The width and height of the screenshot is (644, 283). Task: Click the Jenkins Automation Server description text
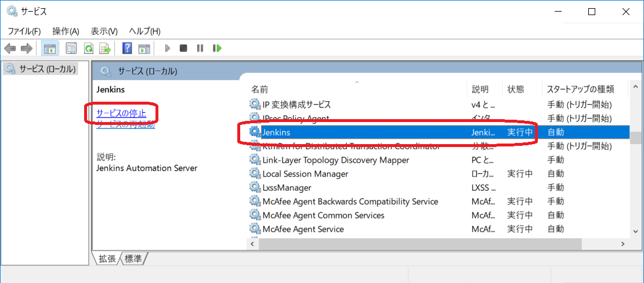(x=147, y=168)
